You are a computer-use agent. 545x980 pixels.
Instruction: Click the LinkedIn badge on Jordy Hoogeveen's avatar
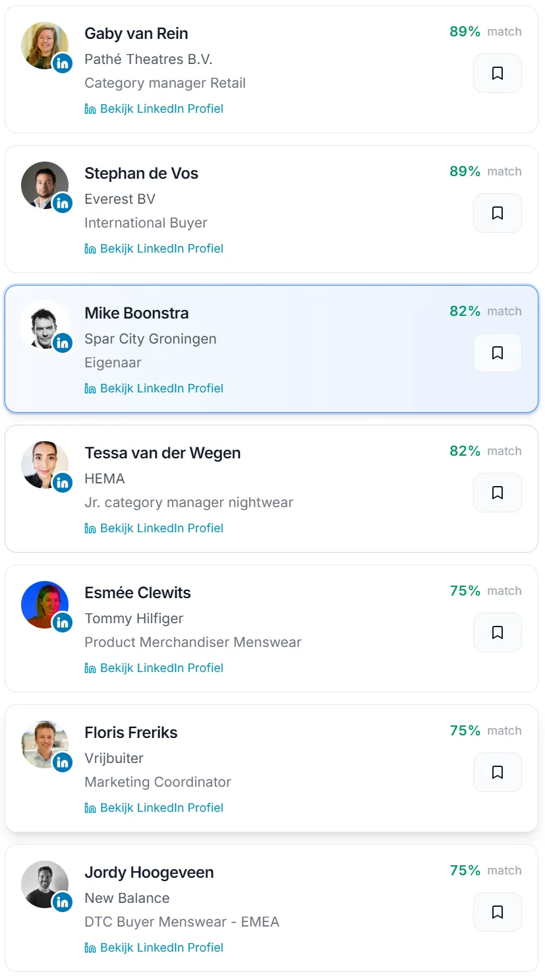pyautogui.click(x=63, y=902)
